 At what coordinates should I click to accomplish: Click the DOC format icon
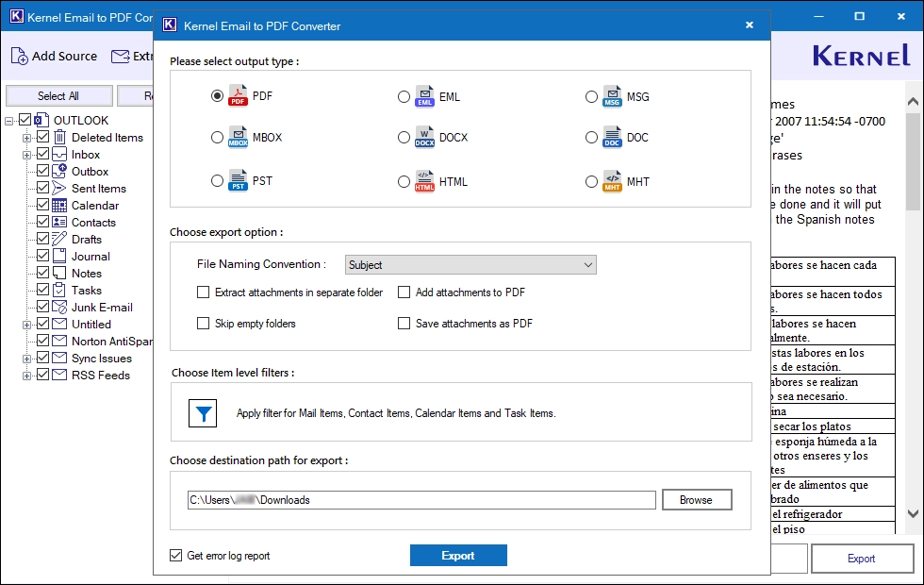pos(612,137)
